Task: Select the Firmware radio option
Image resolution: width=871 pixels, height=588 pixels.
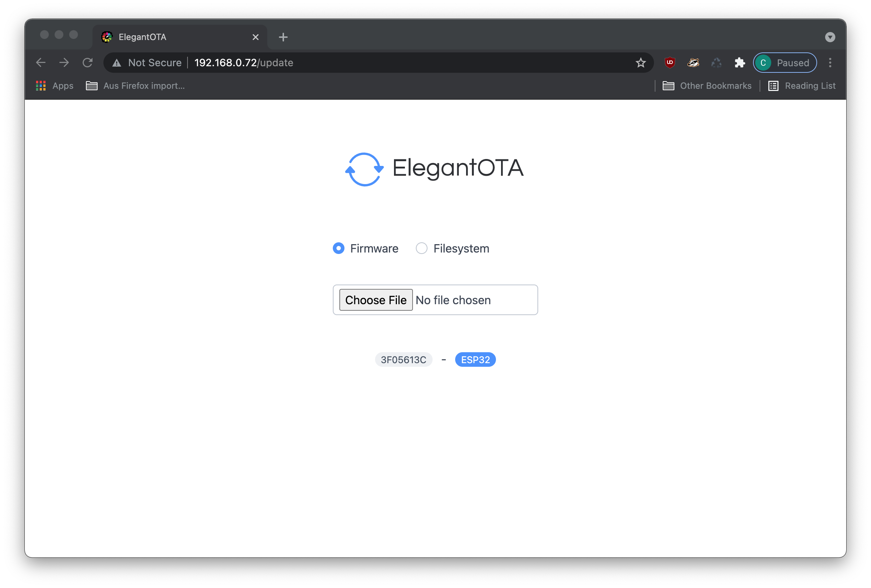Action: pyautogui.click(x=338, y=248)
